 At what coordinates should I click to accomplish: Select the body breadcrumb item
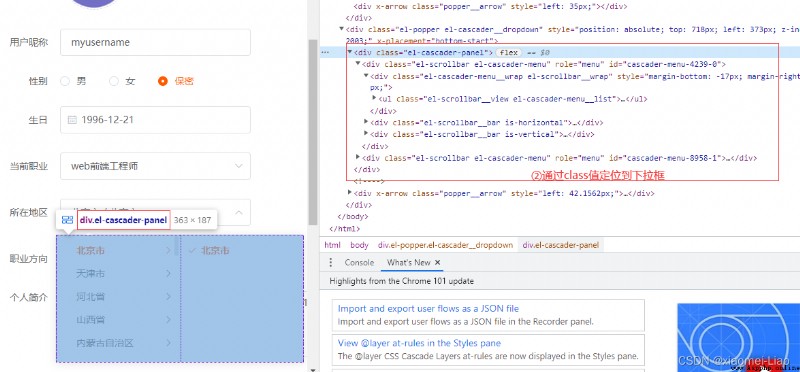pos(359,245)
